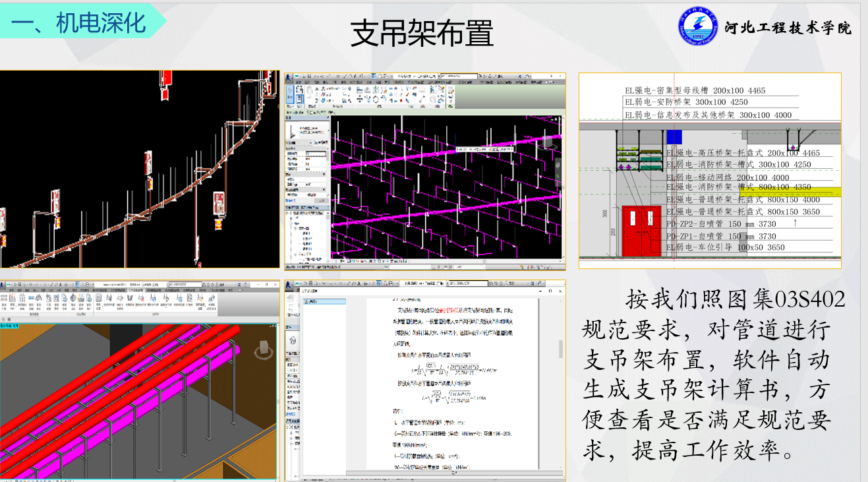
Task: Click the Save icon in Quick Access Toolbar
Action: [x=19, y=285]
